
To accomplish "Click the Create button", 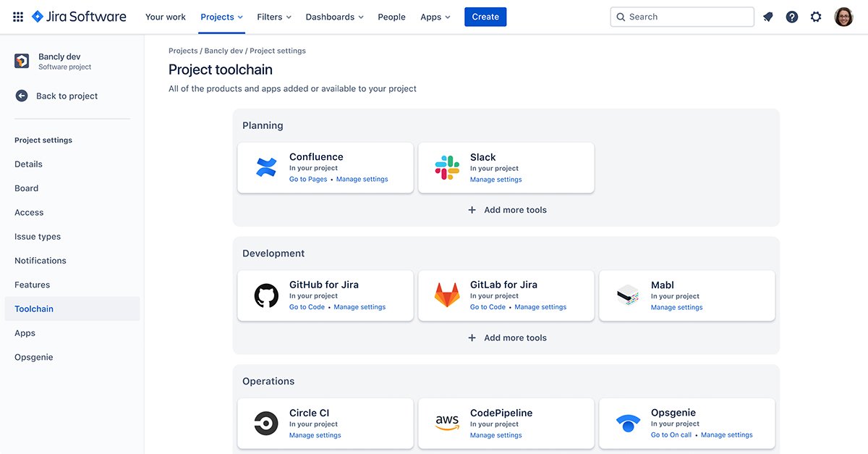I will coord(485,16).
